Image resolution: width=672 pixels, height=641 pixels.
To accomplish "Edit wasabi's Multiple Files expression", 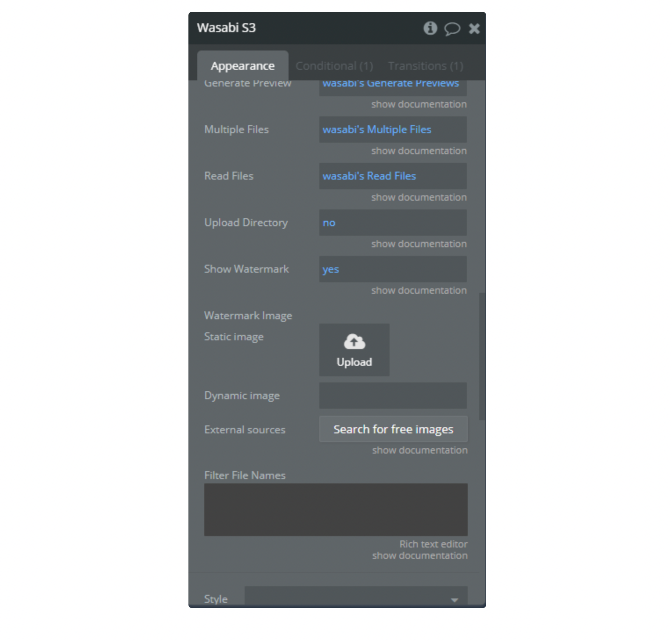I will coord(393,130).
